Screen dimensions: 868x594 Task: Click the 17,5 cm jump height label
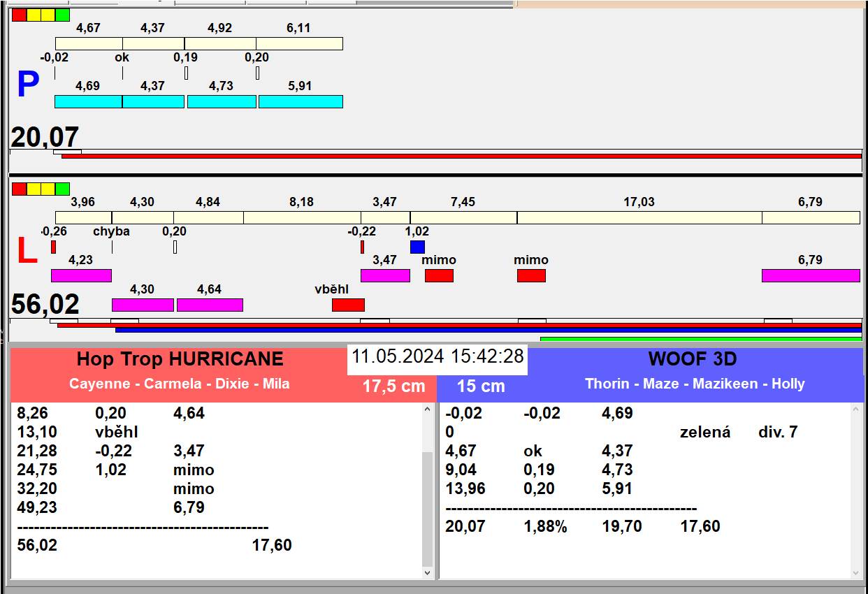tap(393, 386)
